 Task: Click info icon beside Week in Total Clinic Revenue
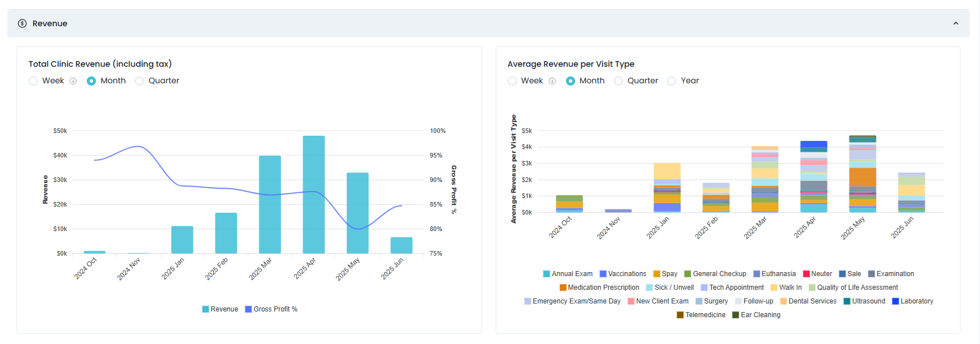[x=73, y=81]
